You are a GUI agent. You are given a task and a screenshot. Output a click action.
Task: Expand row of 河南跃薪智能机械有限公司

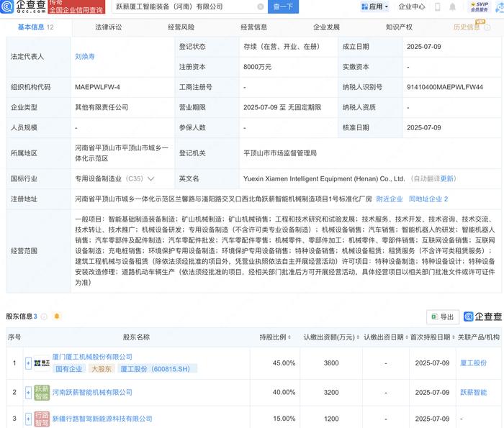[x=28, y=392]
